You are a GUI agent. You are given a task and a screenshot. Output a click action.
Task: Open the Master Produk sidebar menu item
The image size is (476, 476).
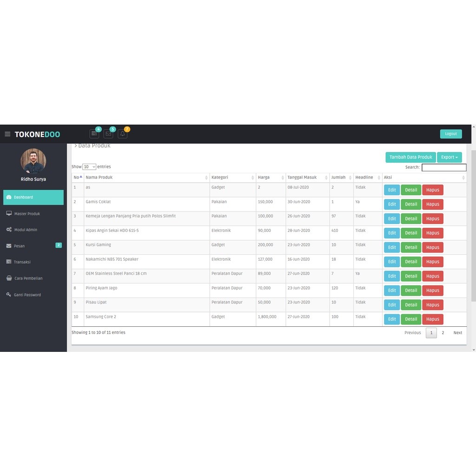28,213
